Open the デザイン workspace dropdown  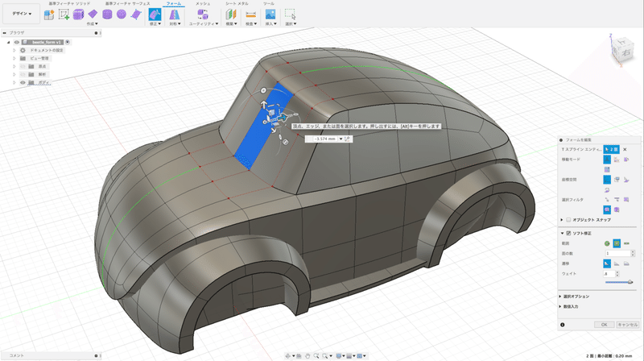point(23,14)
